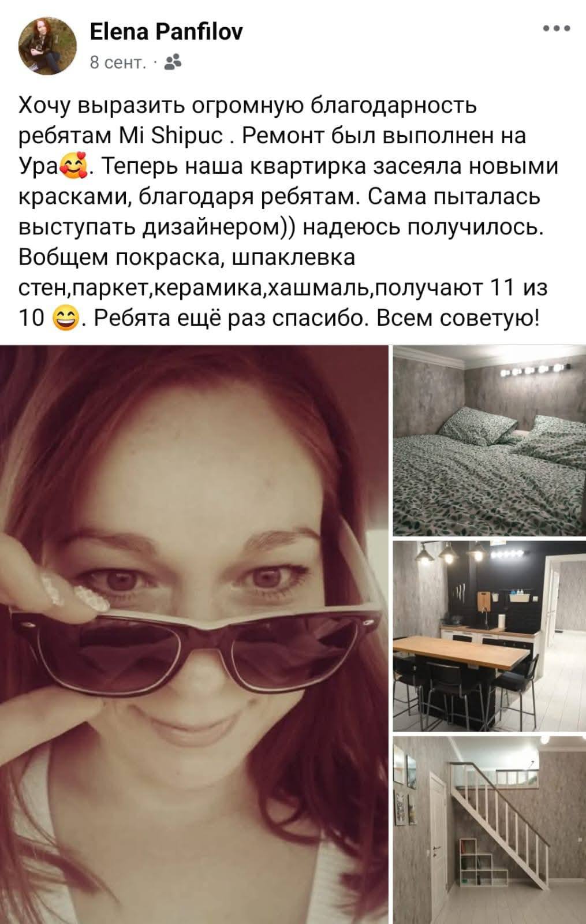The height and width of the screenshot is (924, 586).
Task: Click the friends audience icon beside the date
Action: coord(173,62)
